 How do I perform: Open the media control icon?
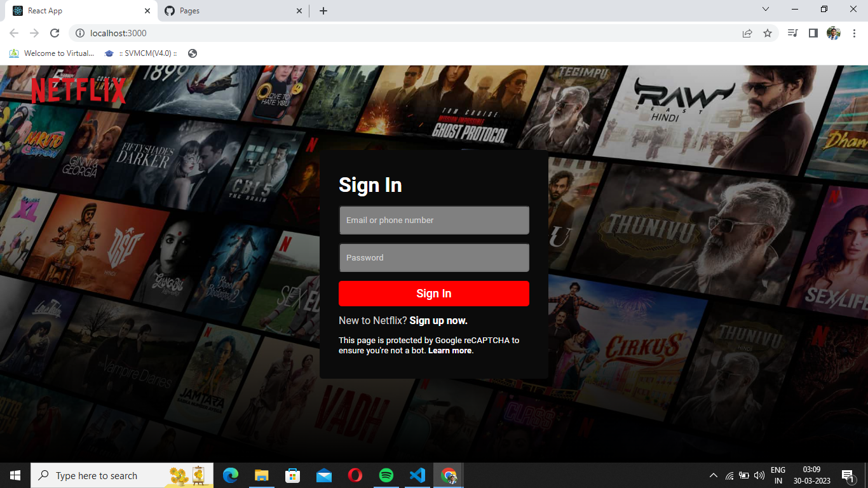(792, 33)
